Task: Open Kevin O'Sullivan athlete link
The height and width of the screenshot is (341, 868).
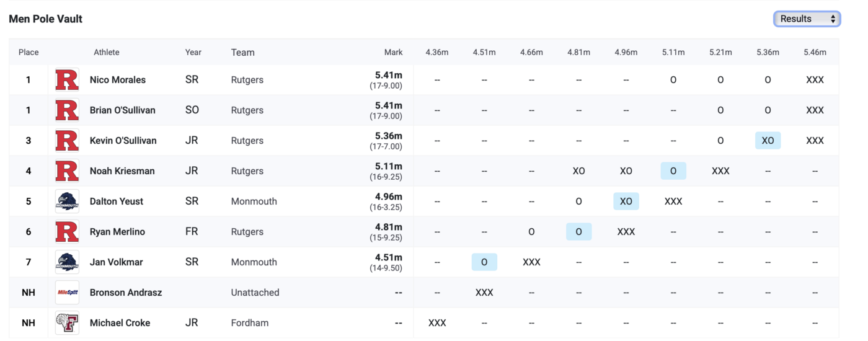Action: [x=123, y=141]
